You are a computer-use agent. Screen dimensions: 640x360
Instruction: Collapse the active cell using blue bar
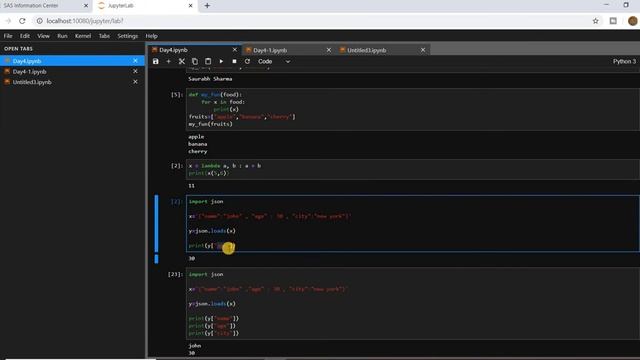[x=156, y=223]
